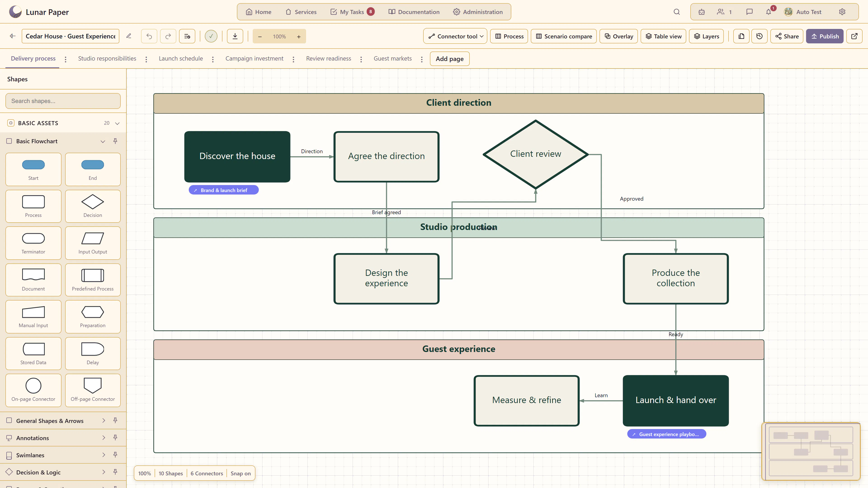Open the Connector tool dropdown
The height and width of the screenshot is (488, 868).
pyautogui.click(x=455, y=36)
